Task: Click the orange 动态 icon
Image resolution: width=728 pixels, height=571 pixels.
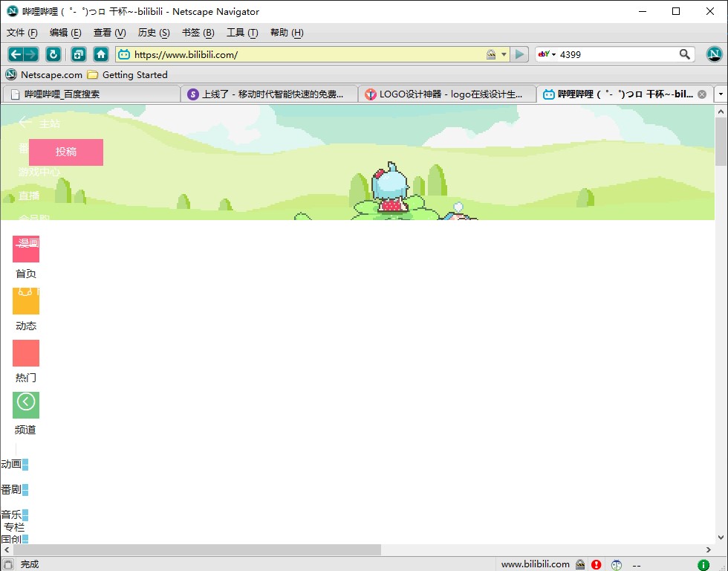Action: click(x=26, y=301)
